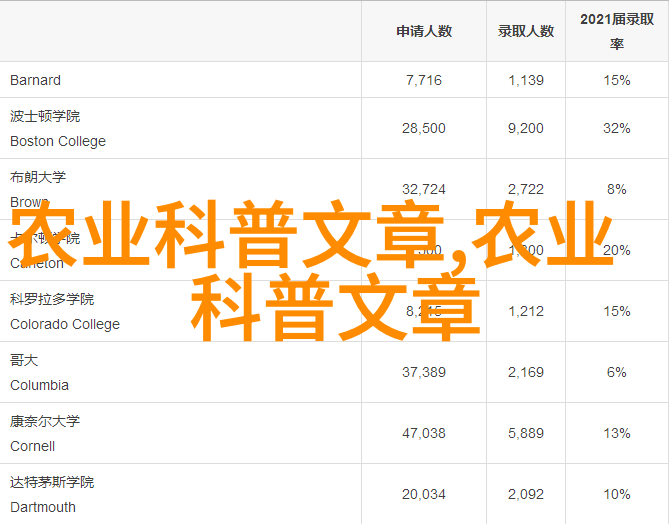
Task: Click the 8% admission rate cell
Action: pyautogui.click(x=617, y=189)
